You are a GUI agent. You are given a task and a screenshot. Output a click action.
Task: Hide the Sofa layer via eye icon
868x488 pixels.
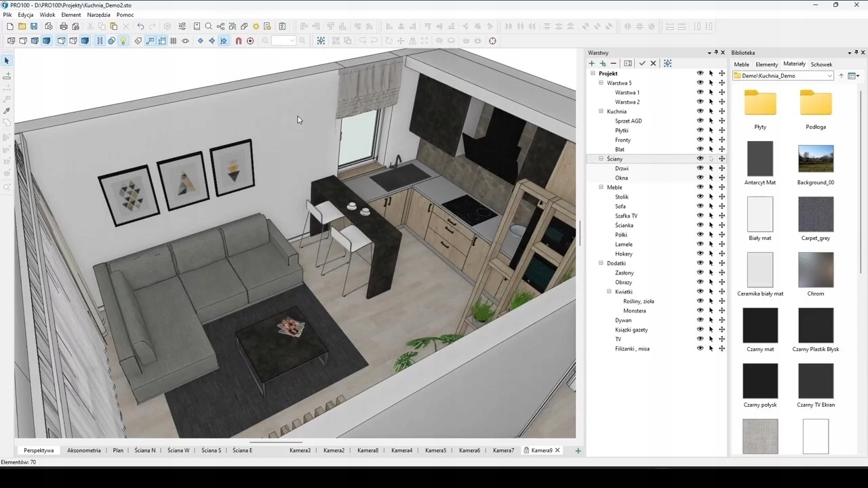(700, 206)
